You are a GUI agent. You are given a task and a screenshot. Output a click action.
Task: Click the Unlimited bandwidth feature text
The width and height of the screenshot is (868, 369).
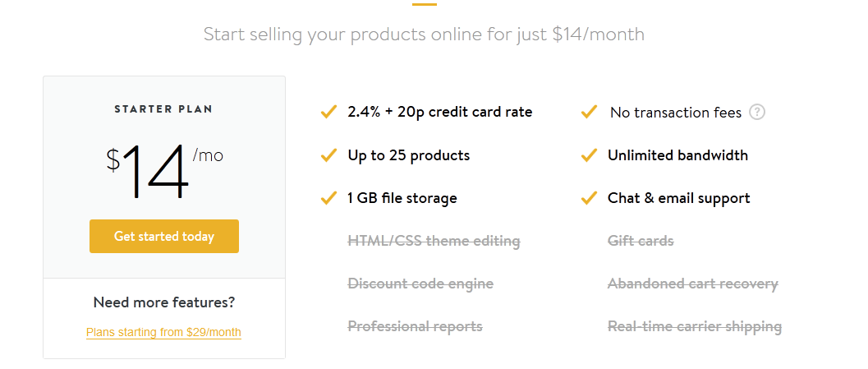point(677,155)
